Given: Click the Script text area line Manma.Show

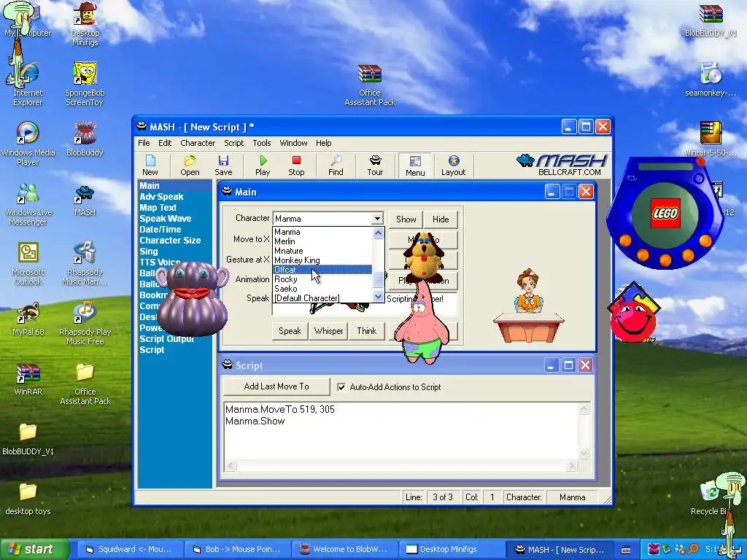Looking at the screenshot, I should (x=255, y=421).
